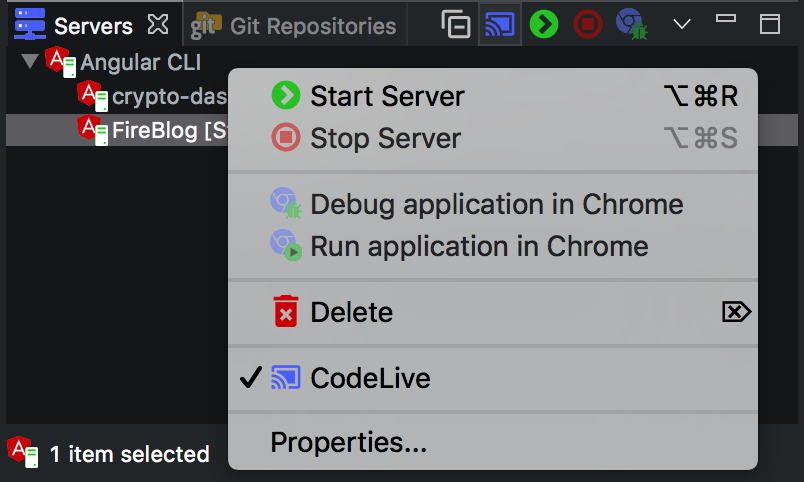The height and width of the screenshot is (482, 804).
Task: Close the Servers tab
Action: coord(158,25)
